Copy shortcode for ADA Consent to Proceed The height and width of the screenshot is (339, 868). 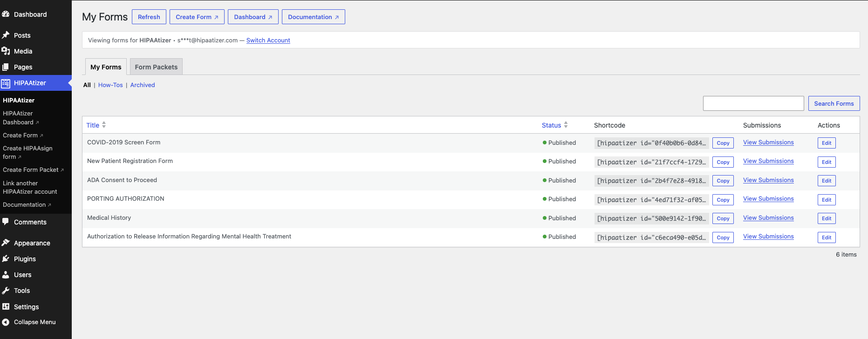723,181
